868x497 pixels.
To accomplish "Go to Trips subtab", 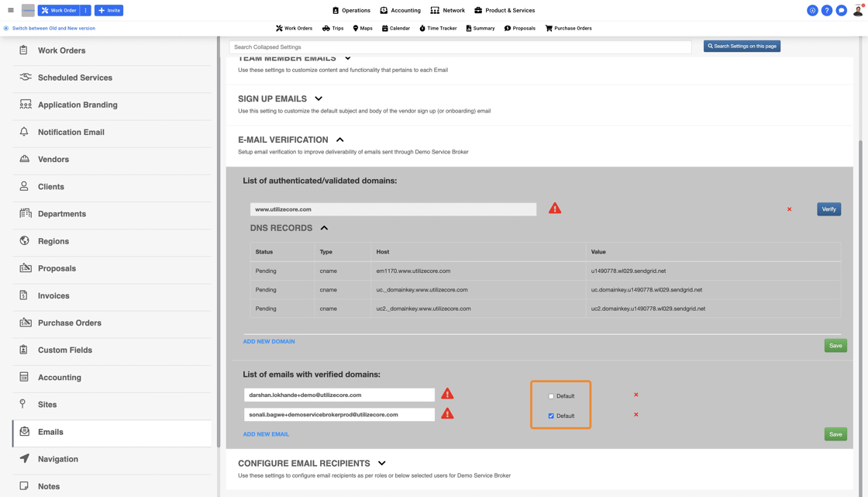I will [332, 28].
